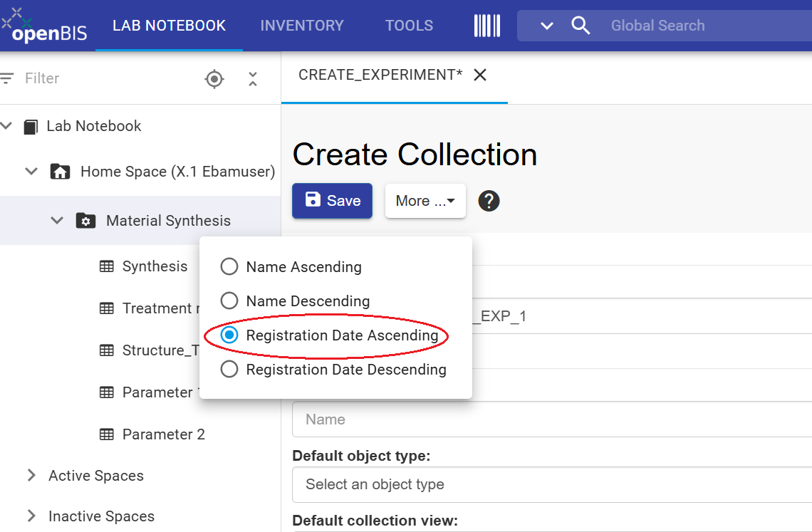Select Name Ascending sort option

tap(291, 267)
